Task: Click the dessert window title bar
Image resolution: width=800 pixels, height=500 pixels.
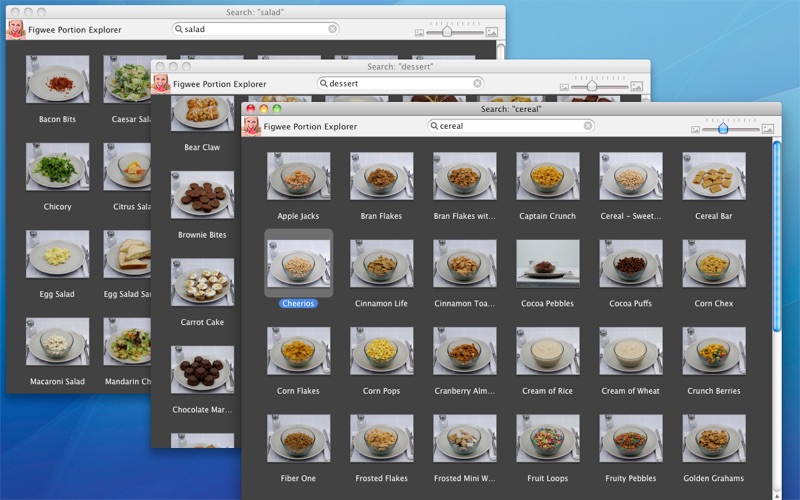Action: pyautogui.click(x=401, y=66)
